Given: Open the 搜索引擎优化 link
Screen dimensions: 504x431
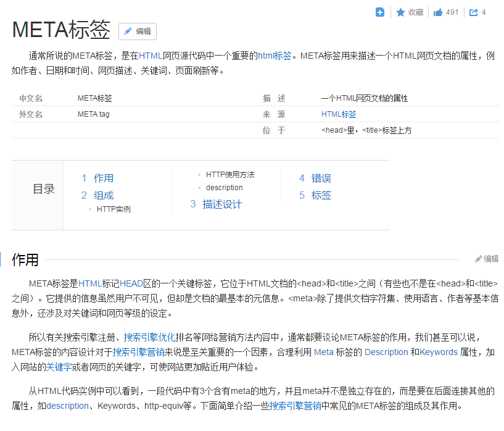Looking at the screenshot, I should pyautogui.click(x=149, y=337).
